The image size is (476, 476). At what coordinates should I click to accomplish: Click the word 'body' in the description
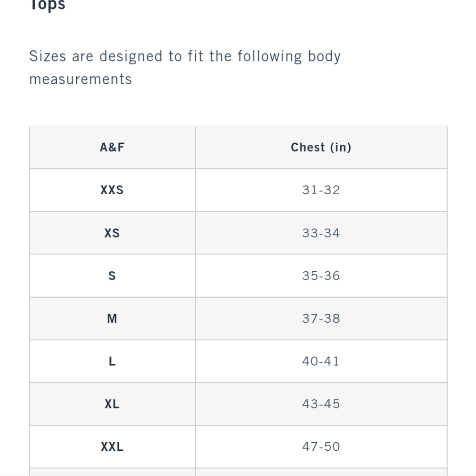[x=324, y=57]
